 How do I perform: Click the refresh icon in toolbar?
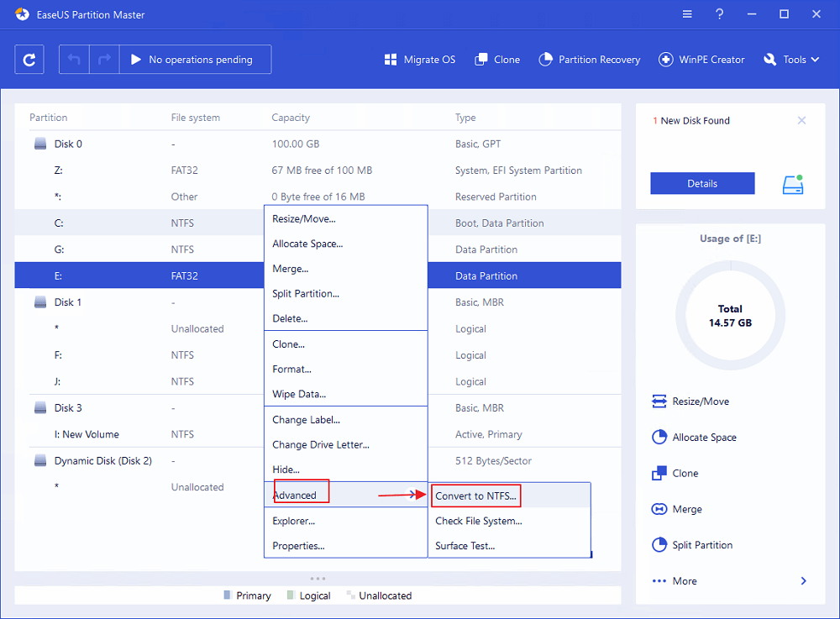29,60
